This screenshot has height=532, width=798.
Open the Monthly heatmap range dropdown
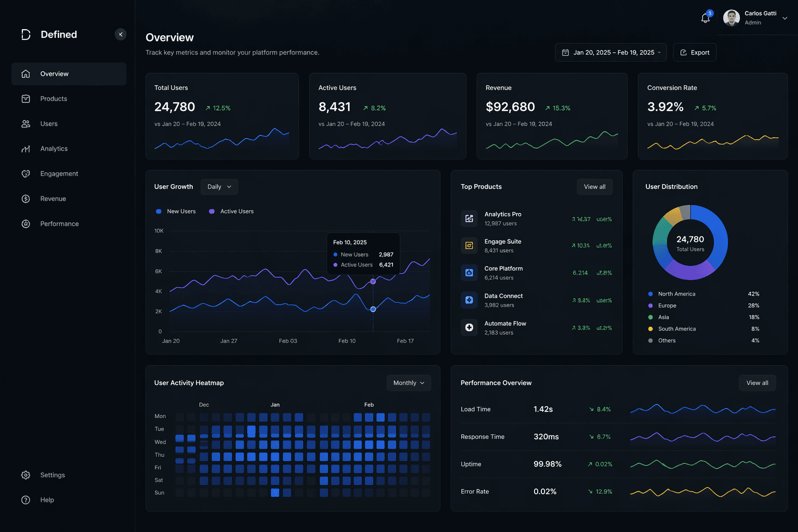[x=408, y=383]
